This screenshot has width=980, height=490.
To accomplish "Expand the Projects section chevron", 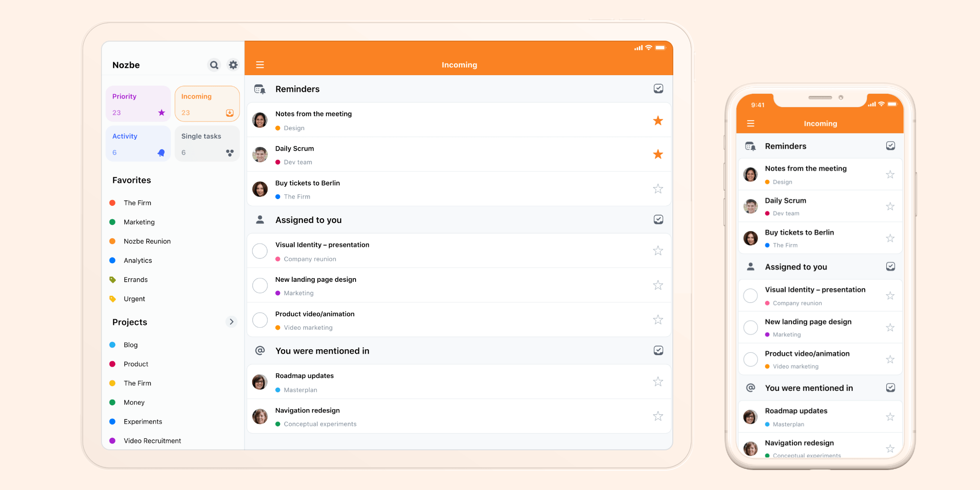I will pos(231,322).
